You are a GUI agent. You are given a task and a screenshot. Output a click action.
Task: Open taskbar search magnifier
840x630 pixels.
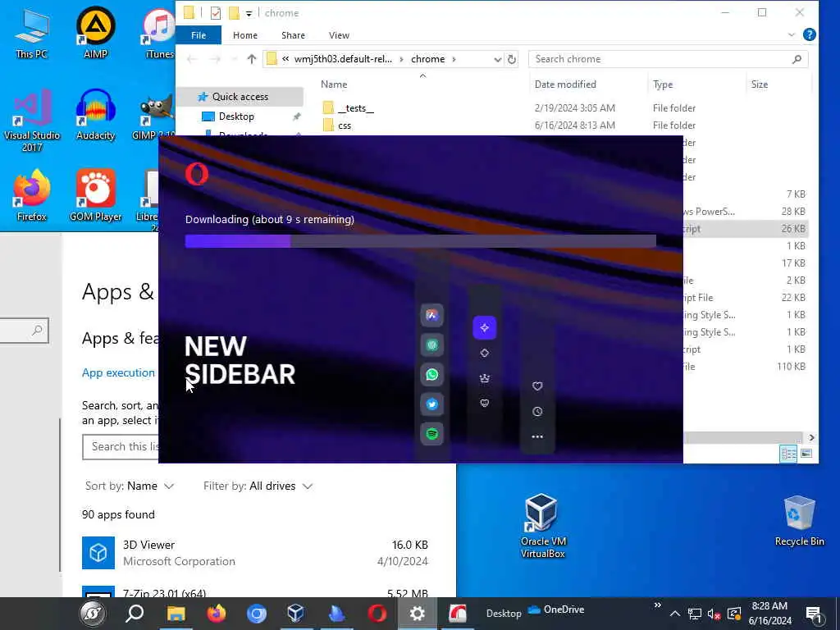tap(135, 614)
